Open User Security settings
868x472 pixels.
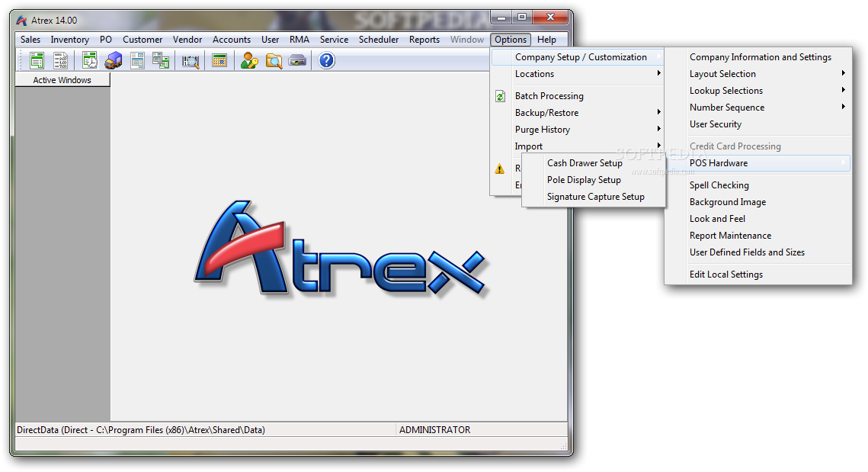tap(757, 124)
